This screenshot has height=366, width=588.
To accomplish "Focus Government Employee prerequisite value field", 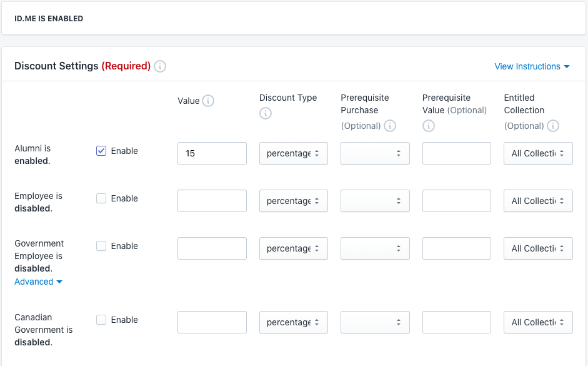I will pyautogui.click(x=457, y=248).
